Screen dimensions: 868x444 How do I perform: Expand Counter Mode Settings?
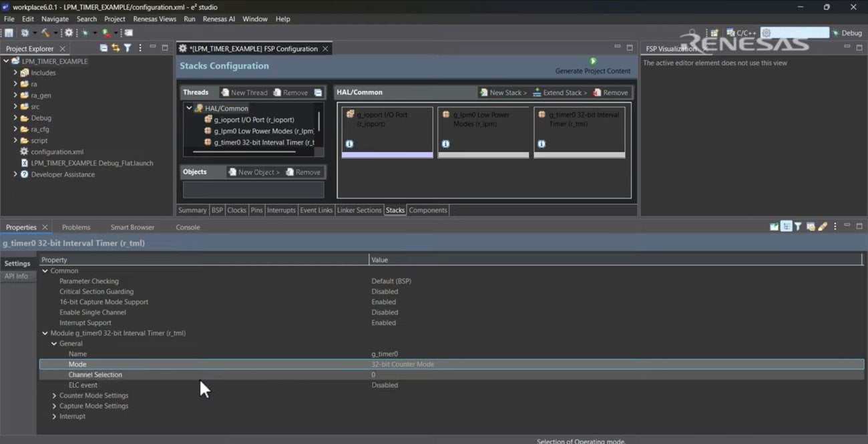click(x=54, y=396)
